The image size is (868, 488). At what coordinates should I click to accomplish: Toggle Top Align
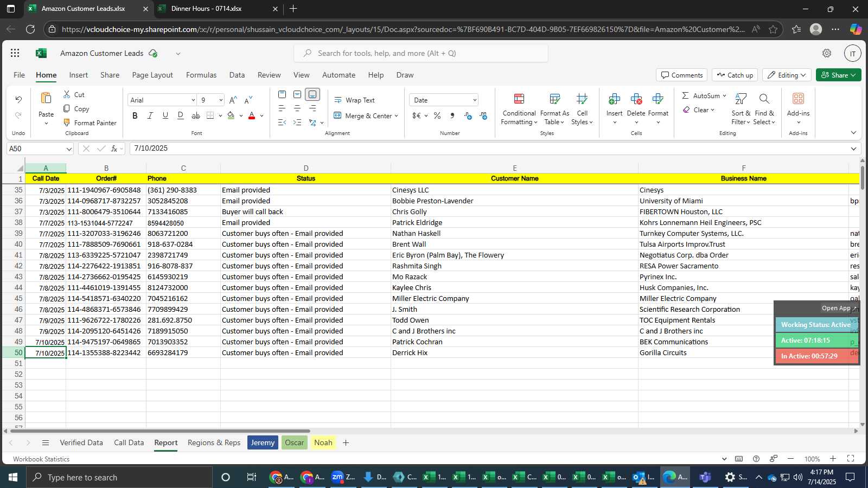click(282, 94)
